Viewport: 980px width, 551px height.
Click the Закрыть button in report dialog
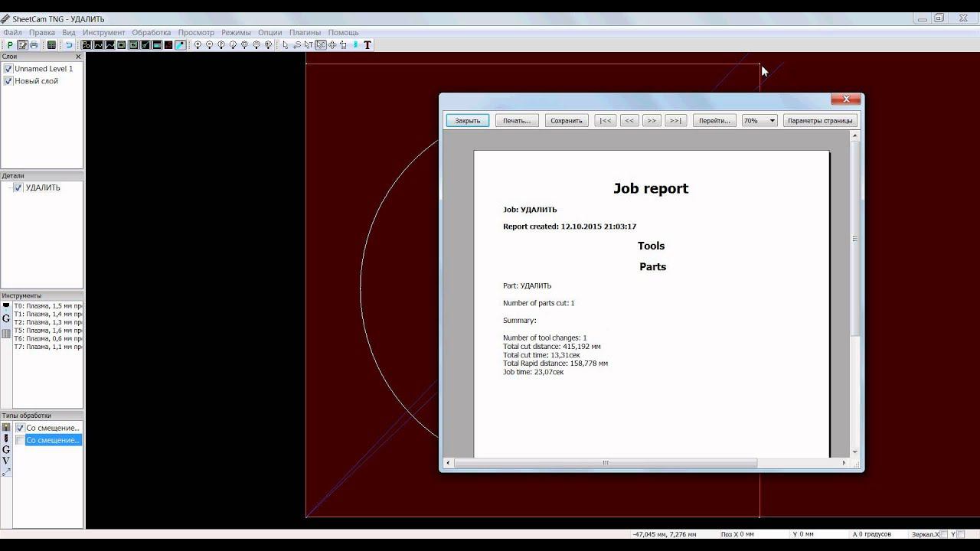coord(468,121)
